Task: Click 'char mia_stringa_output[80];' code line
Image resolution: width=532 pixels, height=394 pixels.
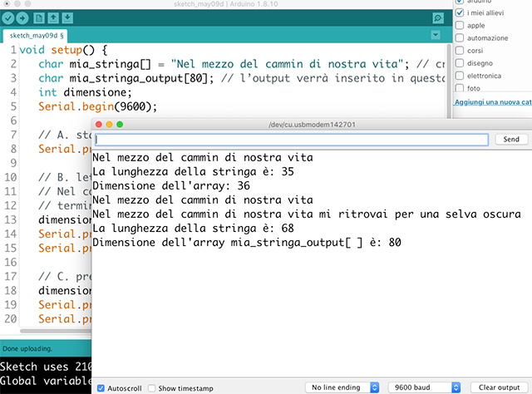Action: (x=126, y=78)
